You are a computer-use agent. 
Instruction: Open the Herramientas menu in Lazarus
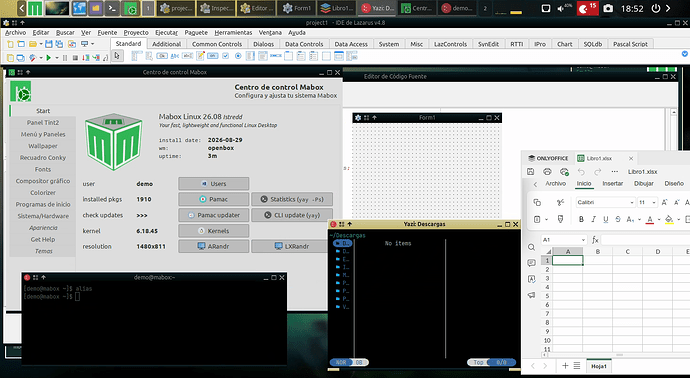[233, 33]
